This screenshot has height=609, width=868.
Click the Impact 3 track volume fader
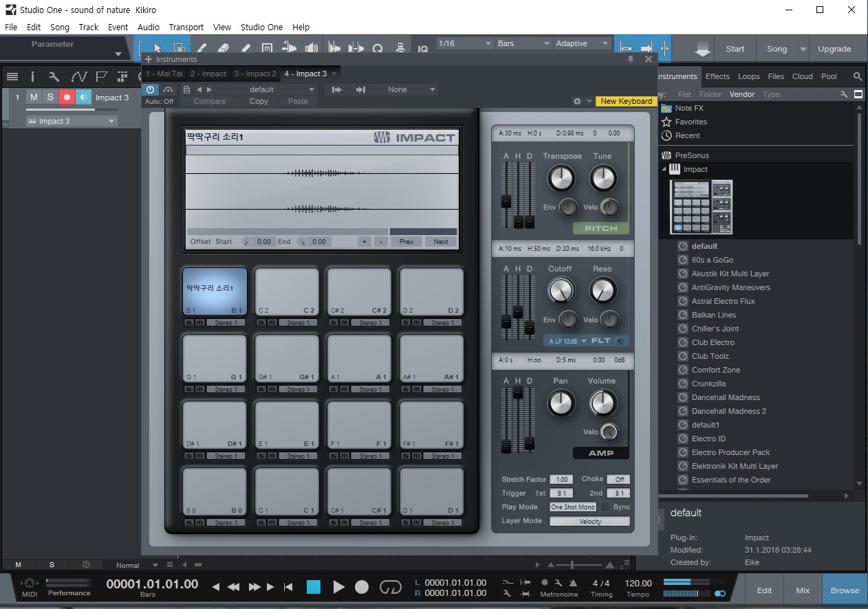click(70, 110)
